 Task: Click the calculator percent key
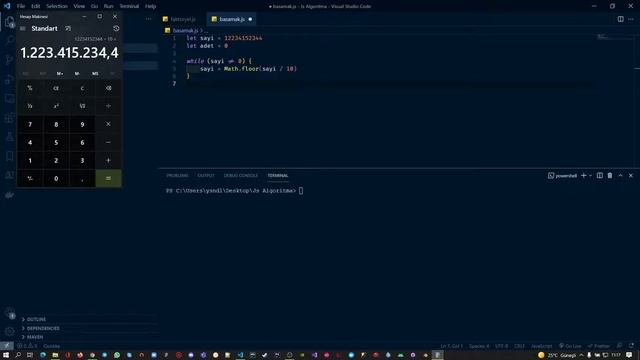tap(30, 88)
